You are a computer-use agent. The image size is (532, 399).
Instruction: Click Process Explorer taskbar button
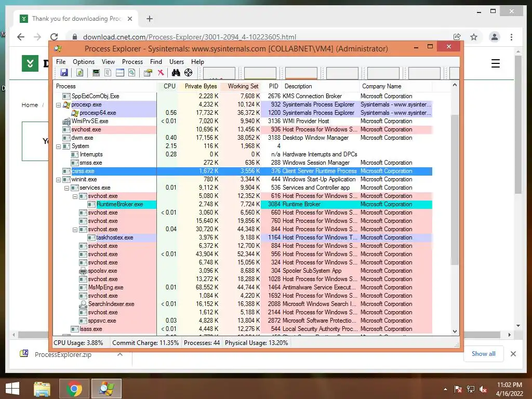(x=106, y=389)
